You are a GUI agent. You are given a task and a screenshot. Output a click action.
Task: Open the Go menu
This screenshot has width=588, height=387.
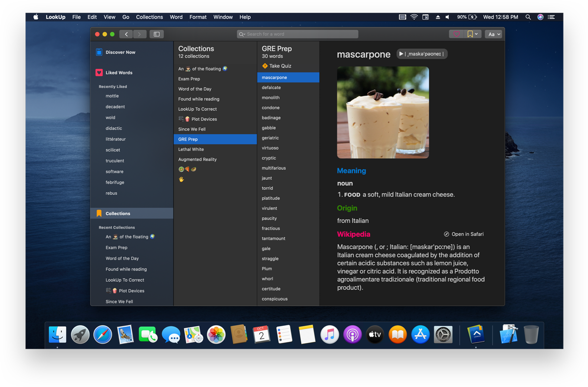pyautogui.click(x=126, y=17)
